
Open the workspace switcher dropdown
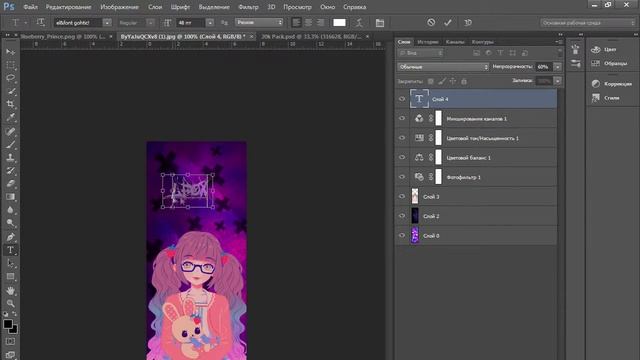pos(588,23)
